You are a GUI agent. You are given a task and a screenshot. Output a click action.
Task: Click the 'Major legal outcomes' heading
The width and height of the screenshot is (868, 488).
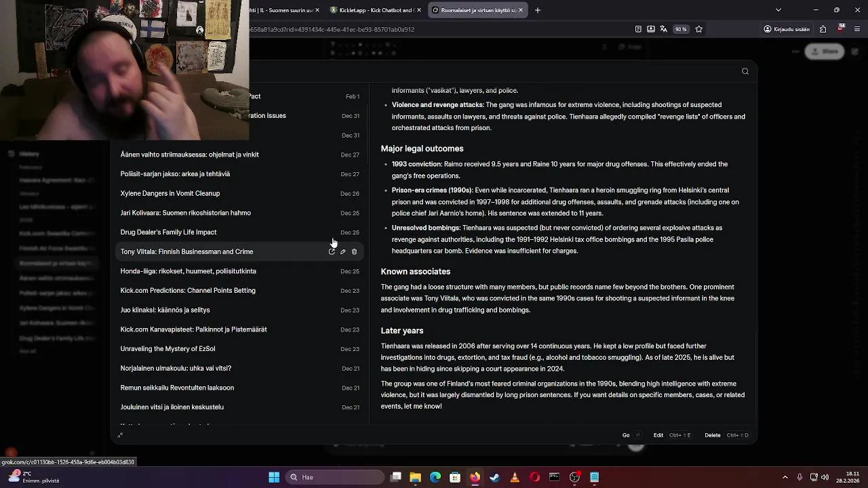click(422, 148)
